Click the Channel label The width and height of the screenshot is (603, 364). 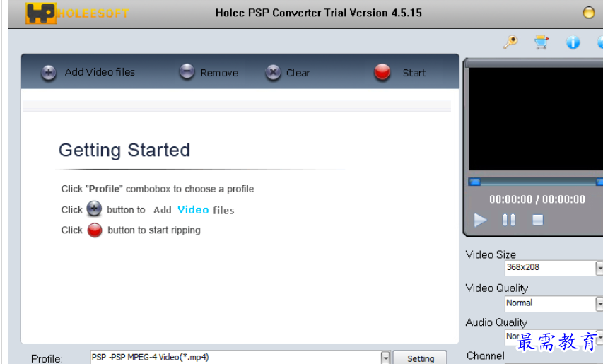pos(486,356)
